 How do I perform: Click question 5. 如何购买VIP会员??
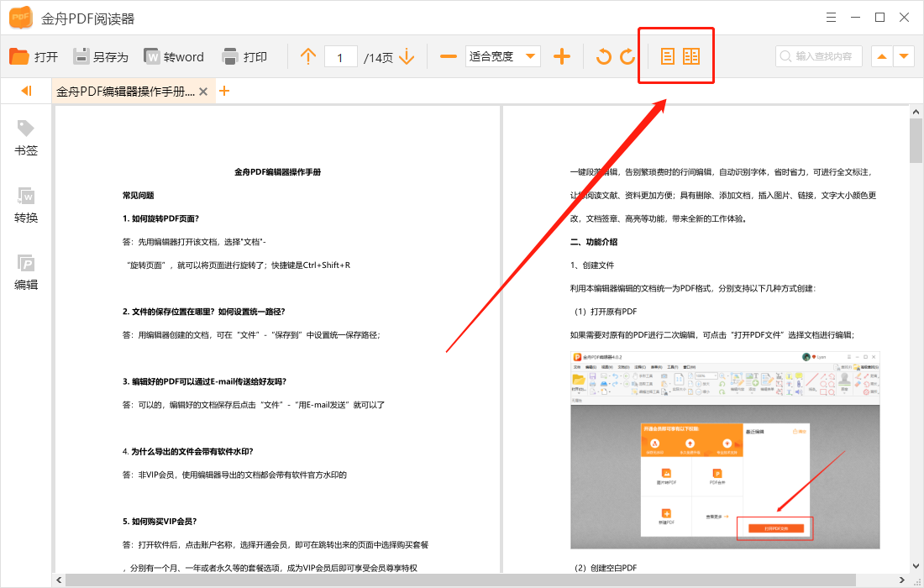click(x=160, y=522)
